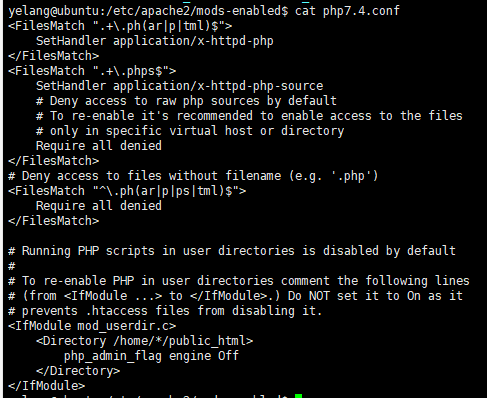The image size is (487, 398).
Task: Click the second 'Require all denied' line
Action: (x=99, y=206)
